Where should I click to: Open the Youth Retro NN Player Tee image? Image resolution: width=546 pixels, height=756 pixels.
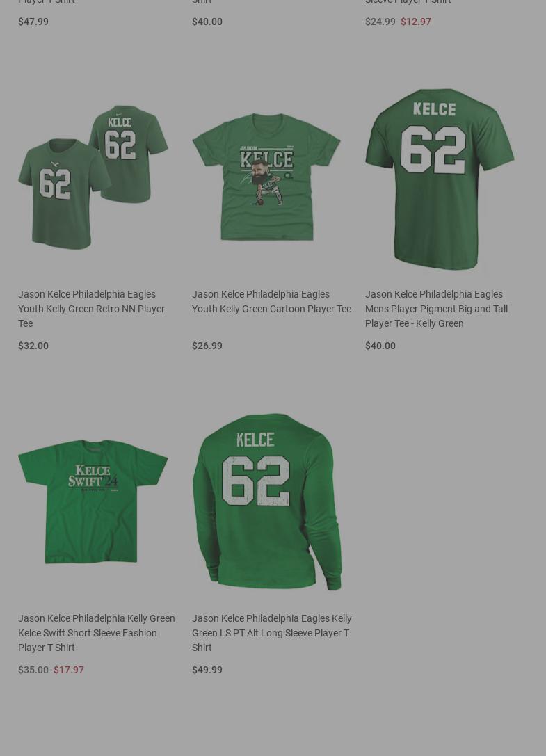pos(93,177)
